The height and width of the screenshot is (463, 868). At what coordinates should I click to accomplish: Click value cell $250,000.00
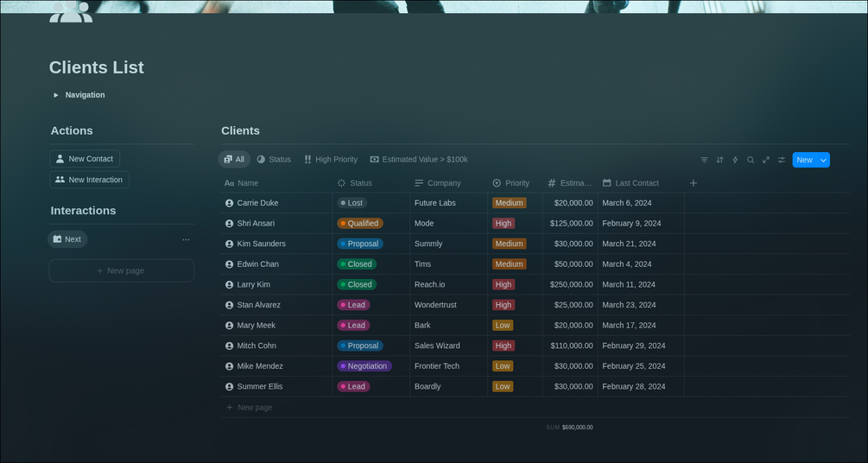pos(571,285)
